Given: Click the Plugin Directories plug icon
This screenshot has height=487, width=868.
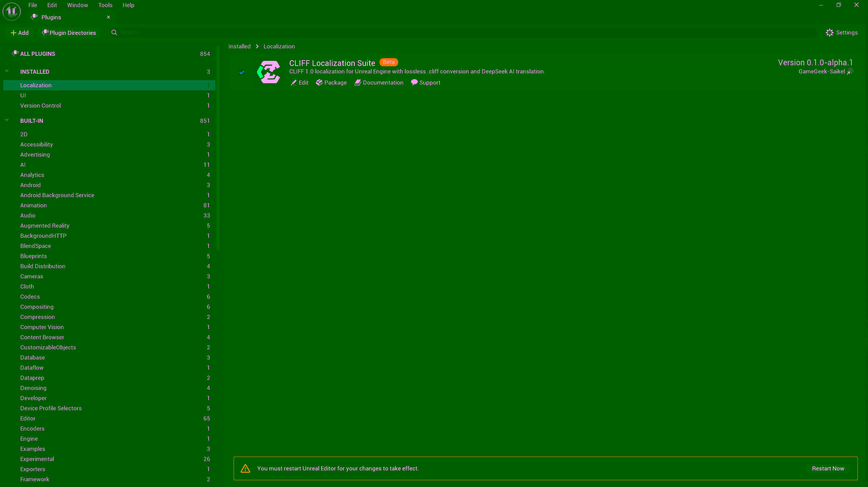Looking at the screenshot, I should click(45, 32).
